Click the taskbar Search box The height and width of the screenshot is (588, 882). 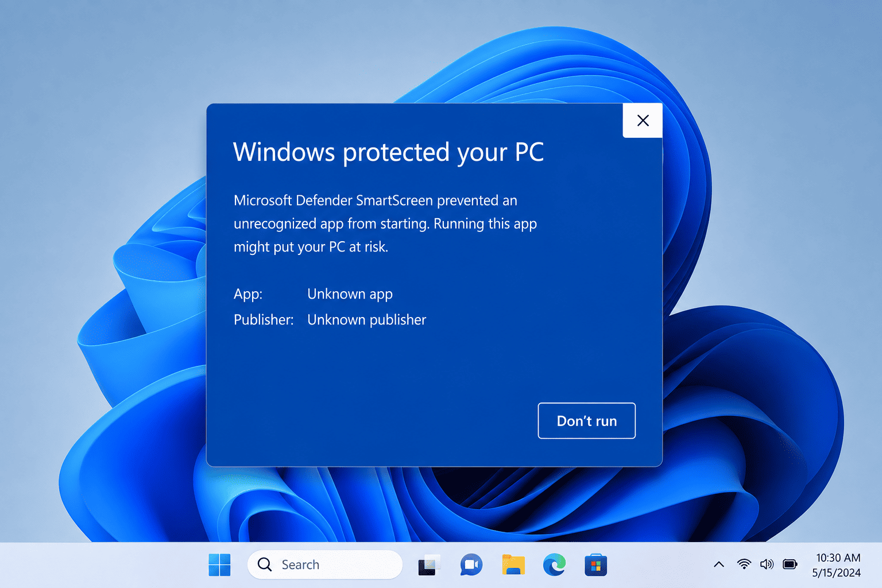click(x=325, y=565)
